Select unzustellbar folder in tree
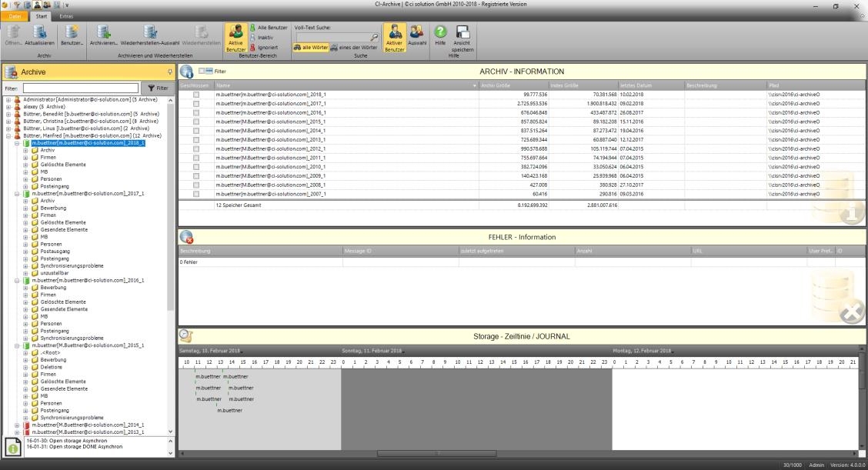The image size is (868, 470). (x=54, y=273)
